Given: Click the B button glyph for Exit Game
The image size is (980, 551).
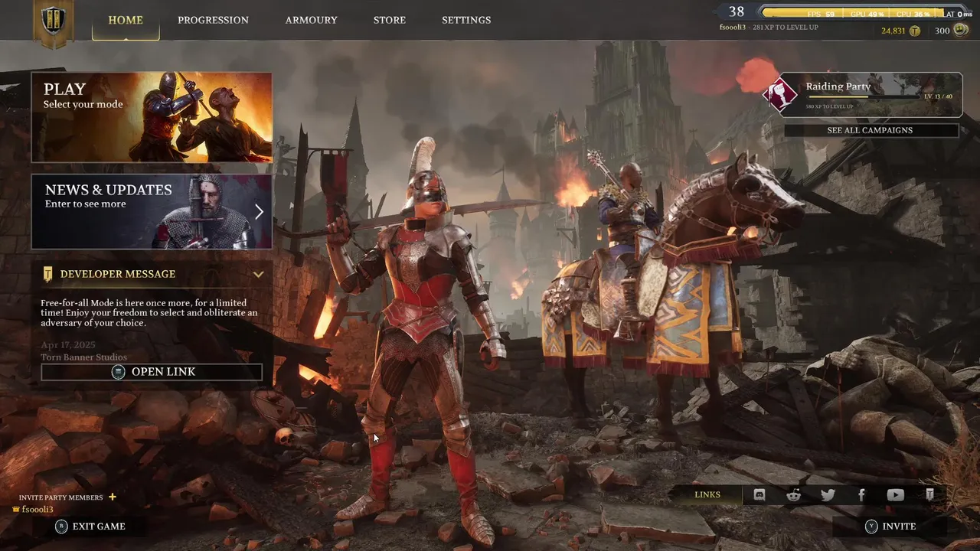Looking at the screenshot, I should [x=61, y=527].
